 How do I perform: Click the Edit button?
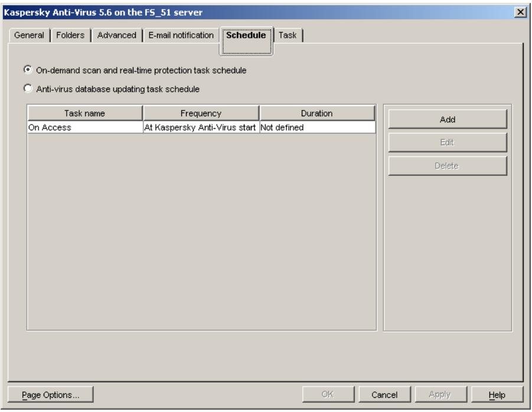(448, 142)
